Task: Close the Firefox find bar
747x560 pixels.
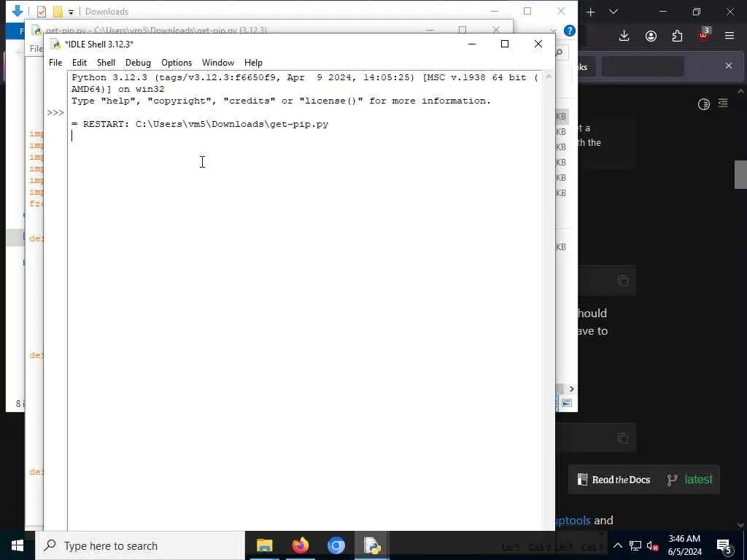Action: coord(729,66)
